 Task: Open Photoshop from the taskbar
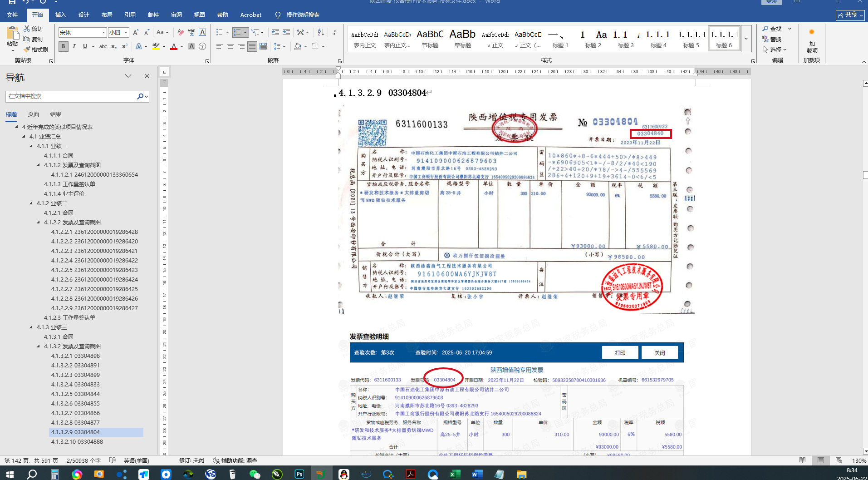[299, 474]
